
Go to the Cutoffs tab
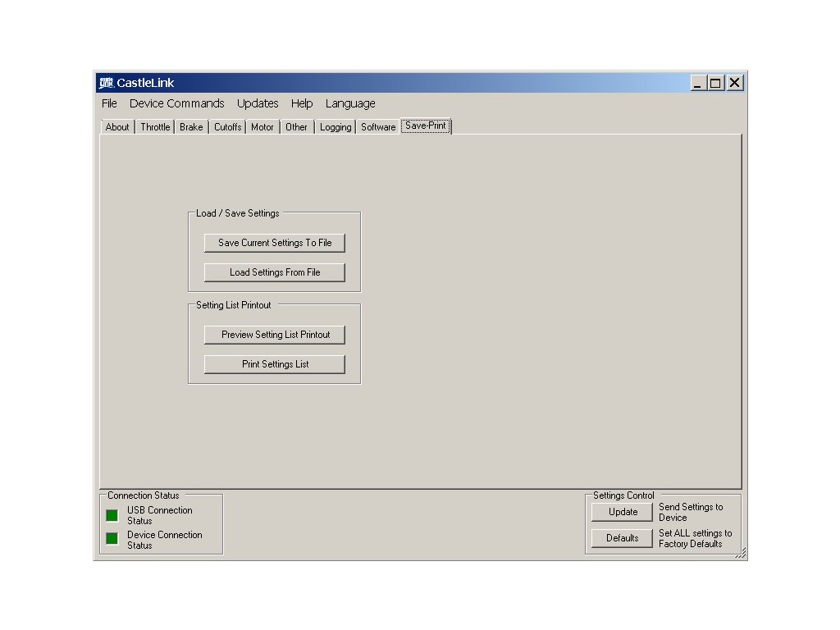tap(228, 127)
